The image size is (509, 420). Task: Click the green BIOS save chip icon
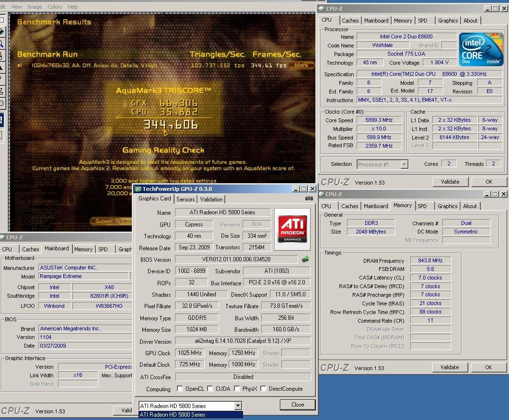(x=305, y=259)
